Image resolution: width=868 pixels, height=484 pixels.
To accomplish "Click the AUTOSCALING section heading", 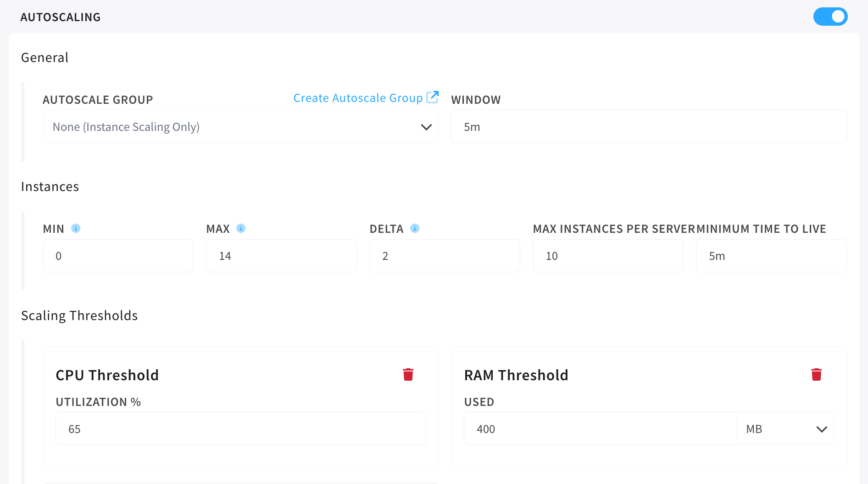I will click(x=61, y=17).
